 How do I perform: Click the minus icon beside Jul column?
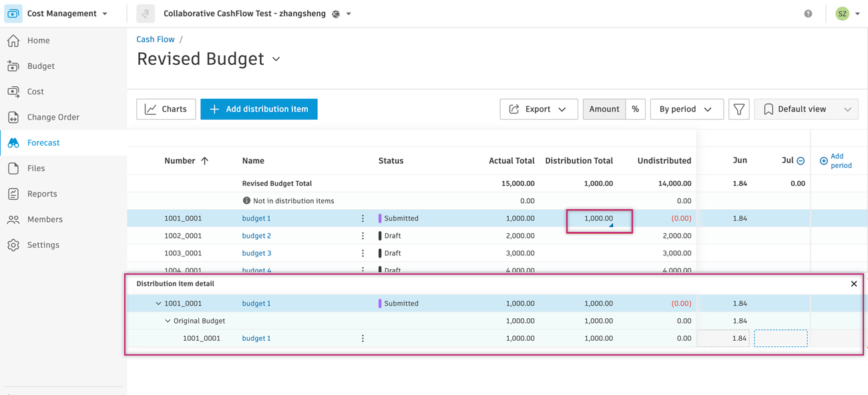801,161
